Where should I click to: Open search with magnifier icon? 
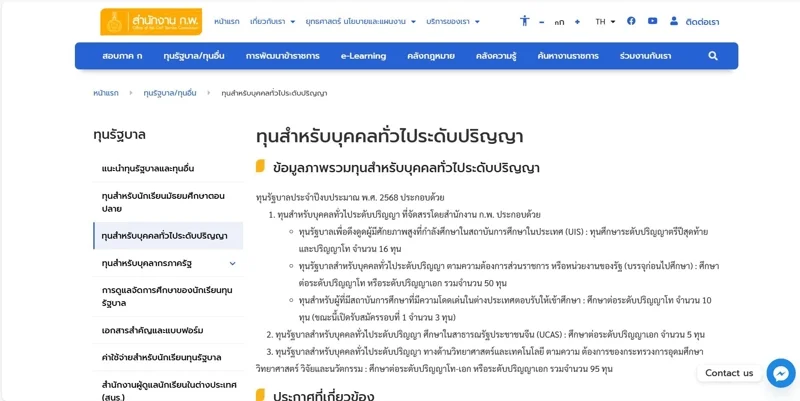click(713, 56)
